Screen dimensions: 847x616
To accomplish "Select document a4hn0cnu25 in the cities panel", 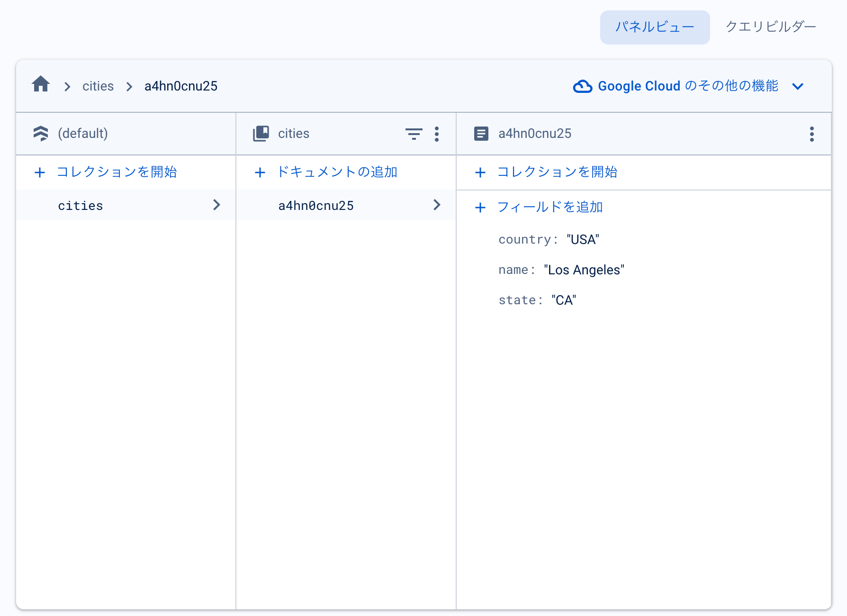I will coord(315,205).
